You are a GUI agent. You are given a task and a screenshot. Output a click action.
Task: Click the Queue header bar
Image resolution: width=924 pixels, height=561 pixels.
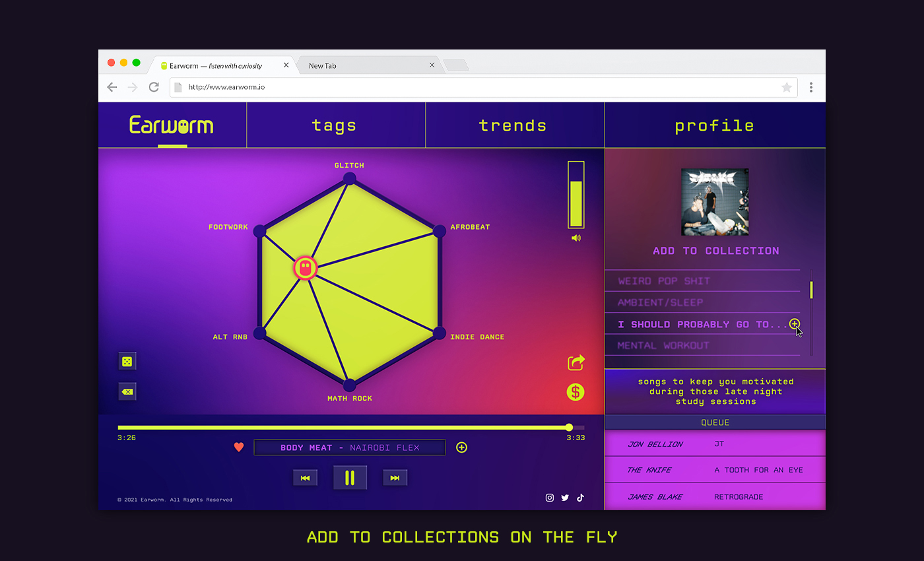click(715, 422)
